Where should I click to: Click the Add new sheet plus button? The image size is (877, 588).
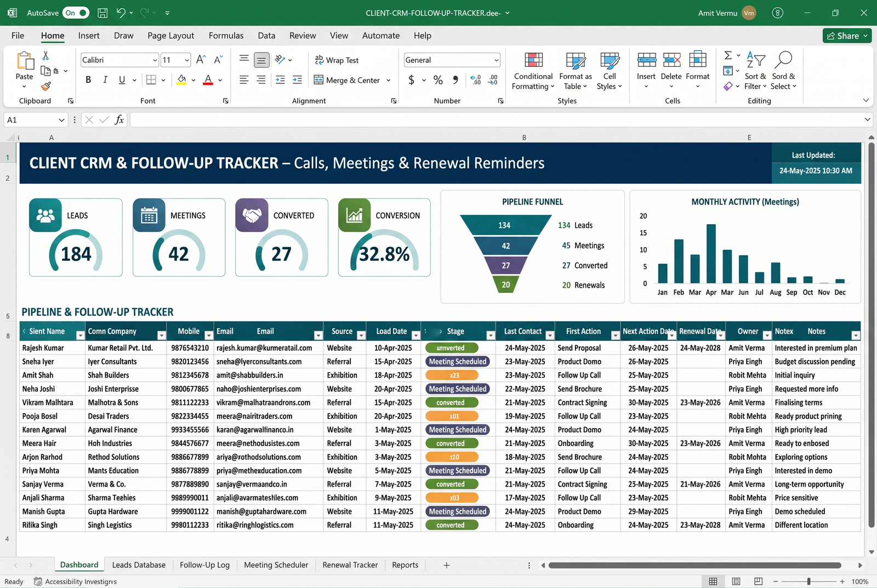(447, 565)
